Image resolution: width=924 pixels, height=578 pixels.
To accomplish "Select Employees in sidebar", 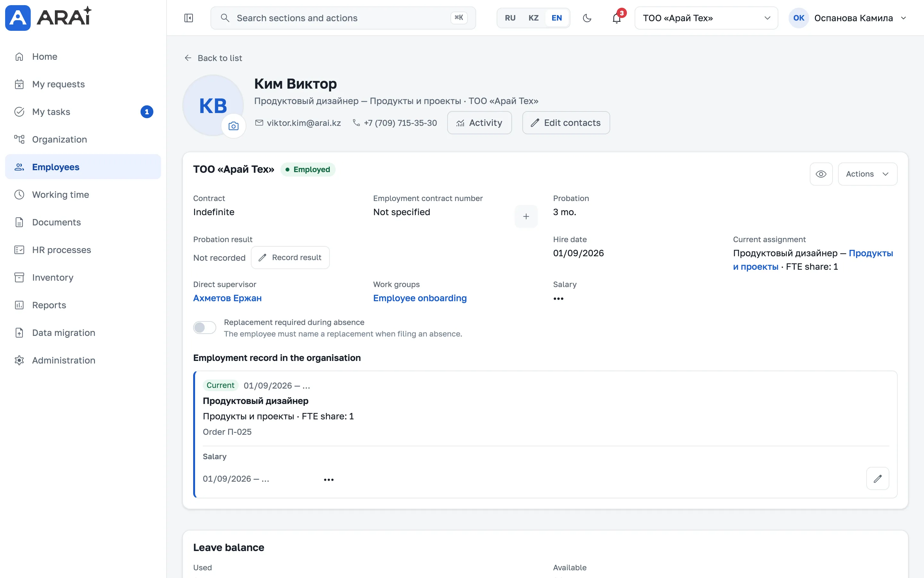I will [83, 167].
